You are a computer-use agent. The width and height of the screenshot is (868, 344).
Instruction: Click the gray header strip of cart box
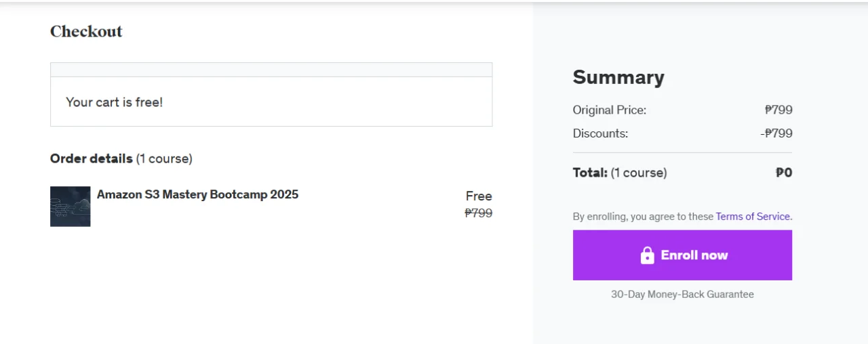pos(271,70)
